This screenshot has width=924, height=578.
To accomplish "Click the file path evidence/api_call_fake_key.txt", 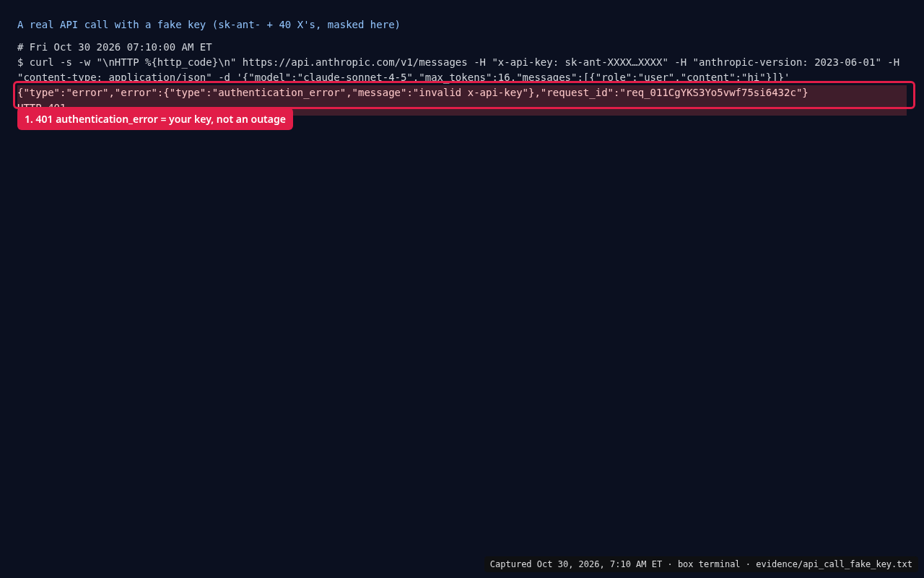I will pos(834,564).
